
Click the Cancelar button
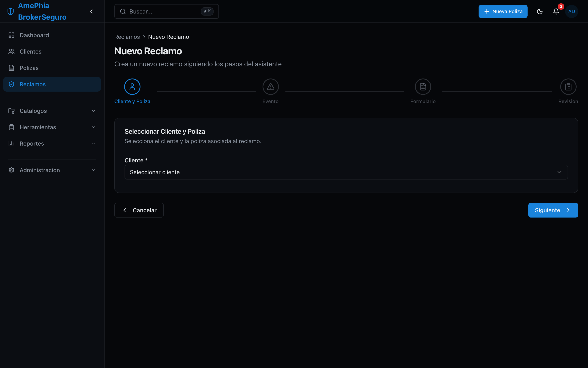[x=139, y=210]
